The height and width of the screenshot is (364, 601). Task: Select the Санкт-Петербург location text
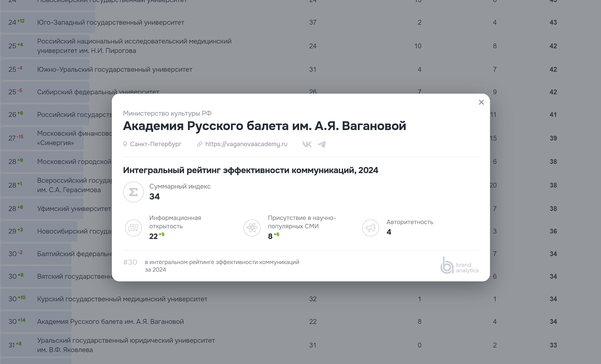tap(156, 144)
